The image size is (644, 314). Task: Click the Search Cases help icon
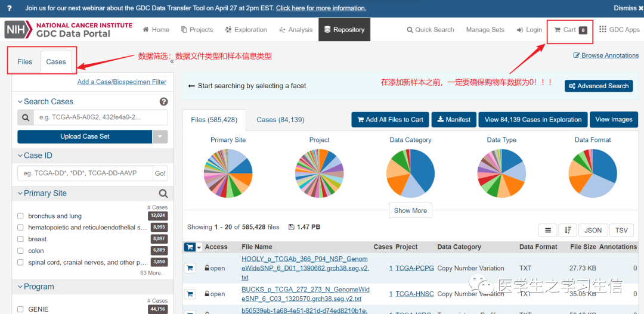[x=163, y=101]
